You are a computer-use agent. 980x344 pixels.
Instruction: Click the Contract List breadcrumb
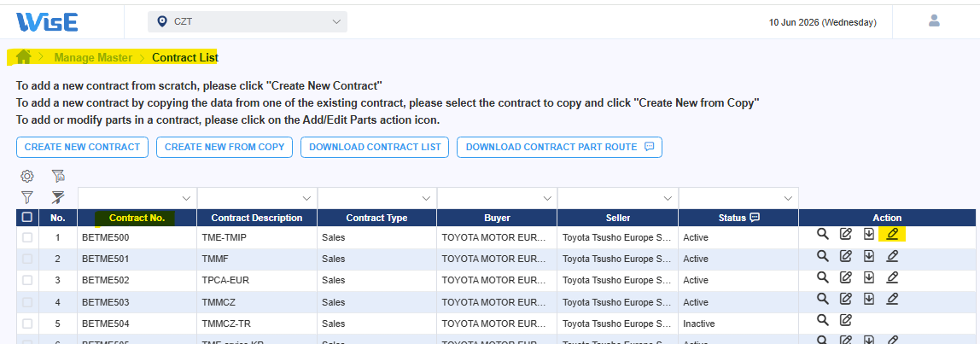(185, 57)
